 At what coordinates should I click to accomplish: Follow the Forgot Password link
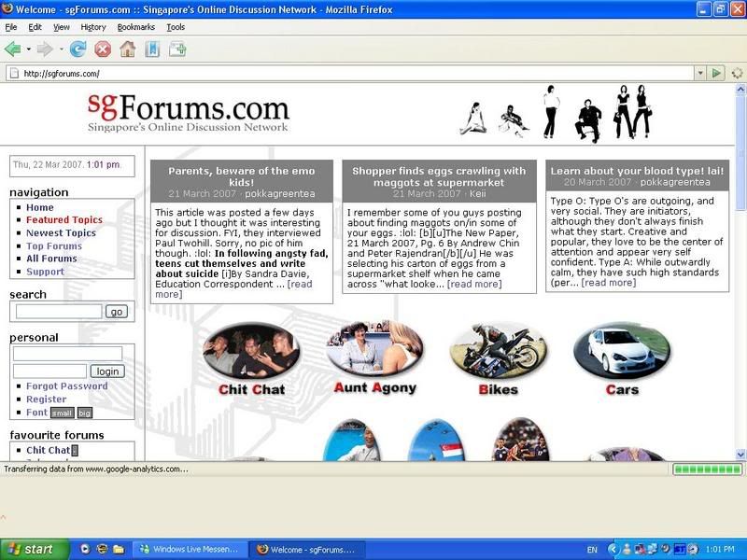pyautogui.click(x=66, y=385)
